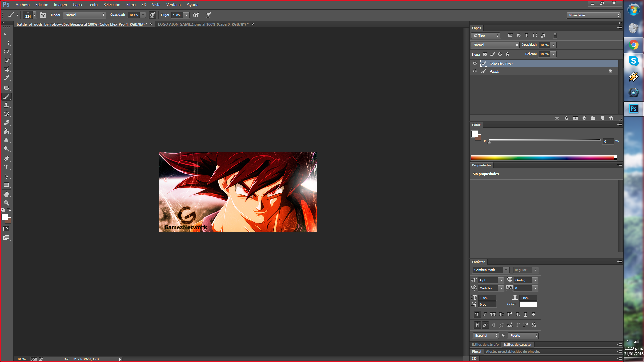Hide the Color Efex Pro 4 layer
The width and height of the screenshot is (644, 362).
point(475,63)
